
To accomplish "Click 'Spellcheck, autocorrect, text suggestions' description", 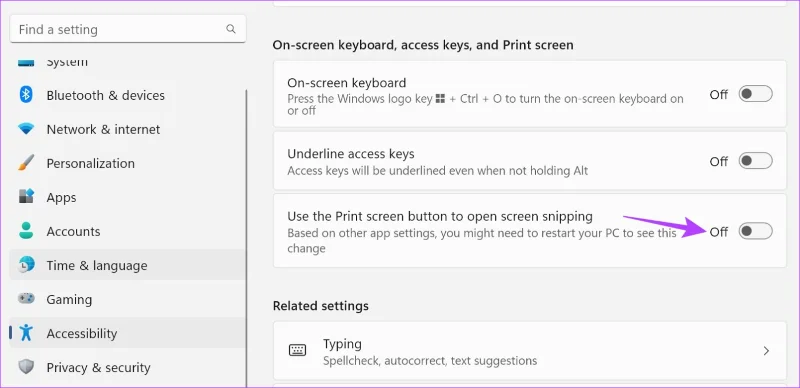I will (430, 361).
